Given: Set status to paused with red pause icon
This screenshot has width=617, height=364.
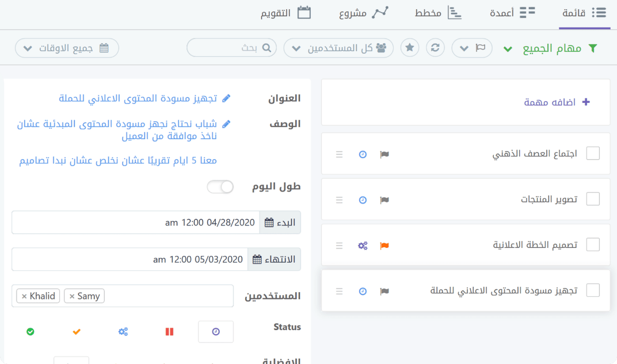Looking at the screenshot, I should 170,332.
